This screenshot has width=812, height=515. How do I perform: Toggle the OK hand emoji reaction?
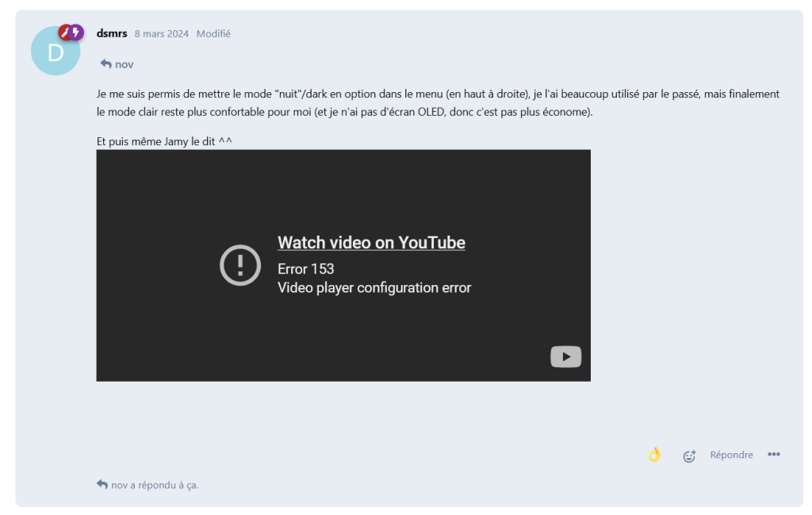[654, 455]
